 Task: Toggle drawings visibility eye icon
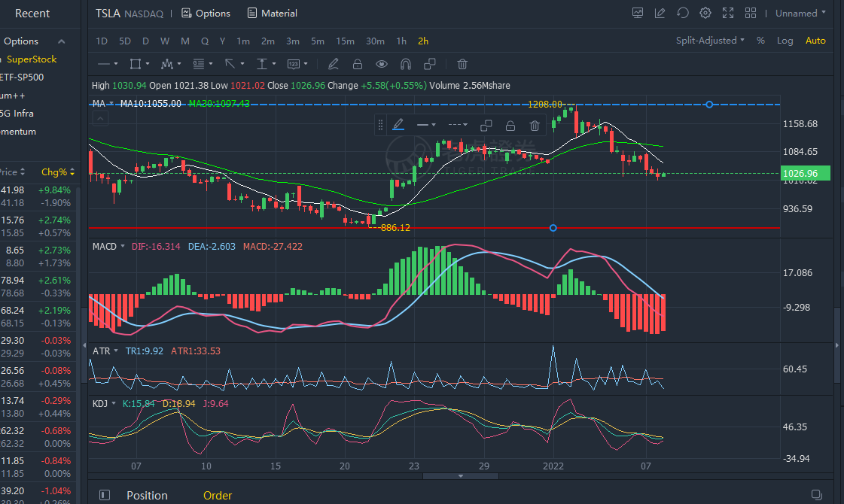pyautogui.click(x=382, y=64)
